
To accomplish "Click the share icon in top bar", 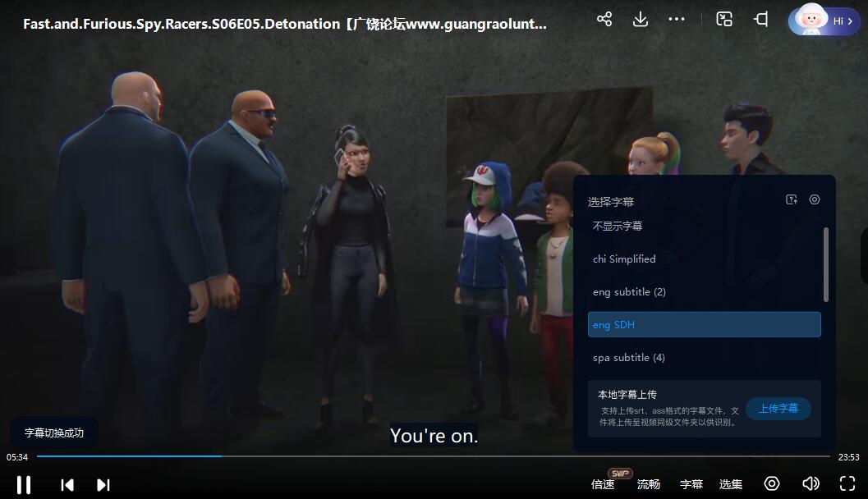I will click(x=604, y=20).
